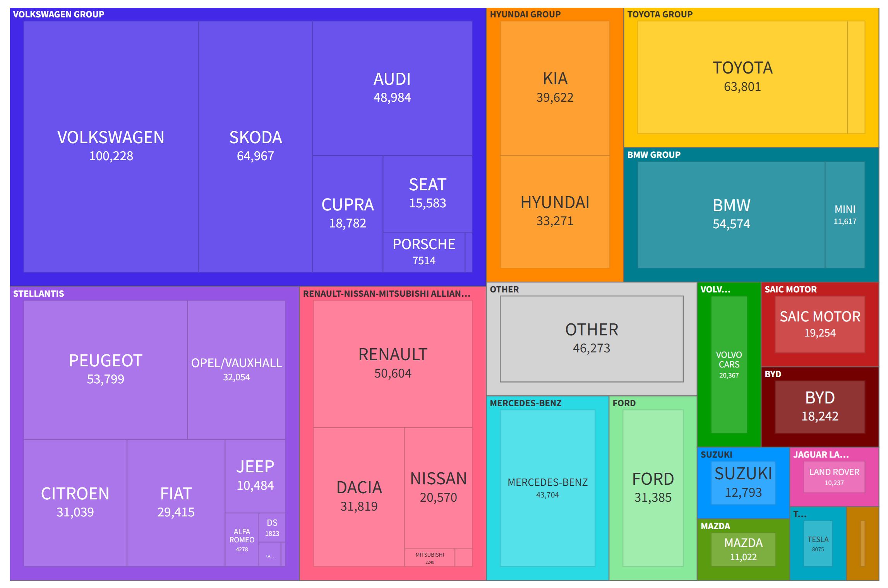Screen dimensions: 888x588
Task: Click the Audi 48,984 block
Action: point(392,88)
